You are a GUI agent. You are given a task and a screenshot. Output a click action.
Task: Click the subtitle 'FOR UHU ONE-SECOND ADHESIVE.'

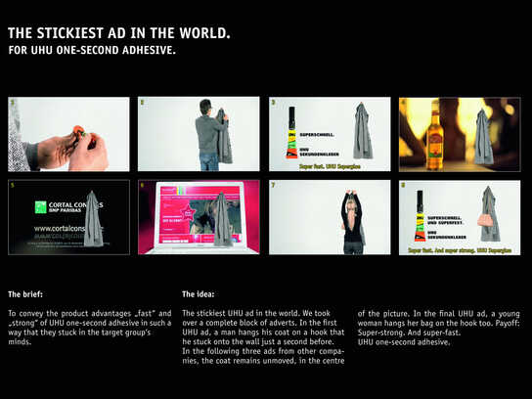(x=92, y=50)
